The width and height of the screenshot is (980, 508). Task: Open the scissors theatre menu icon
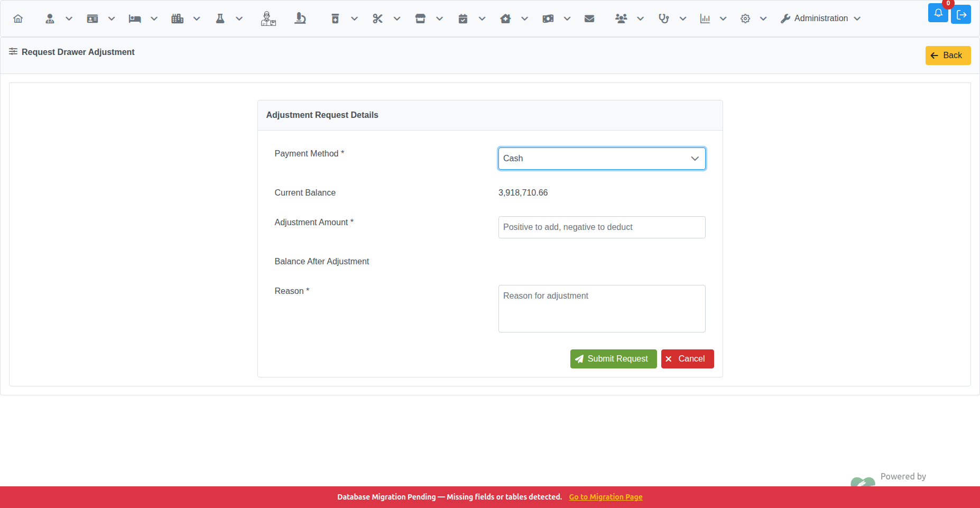tap(377, 19)
